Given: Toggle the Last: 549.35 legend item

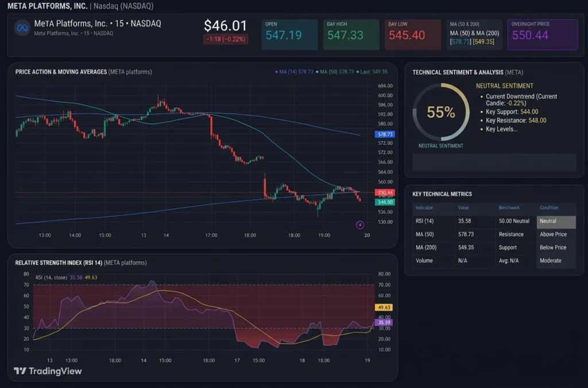Looking at the screenshot, I should [372, 72].
